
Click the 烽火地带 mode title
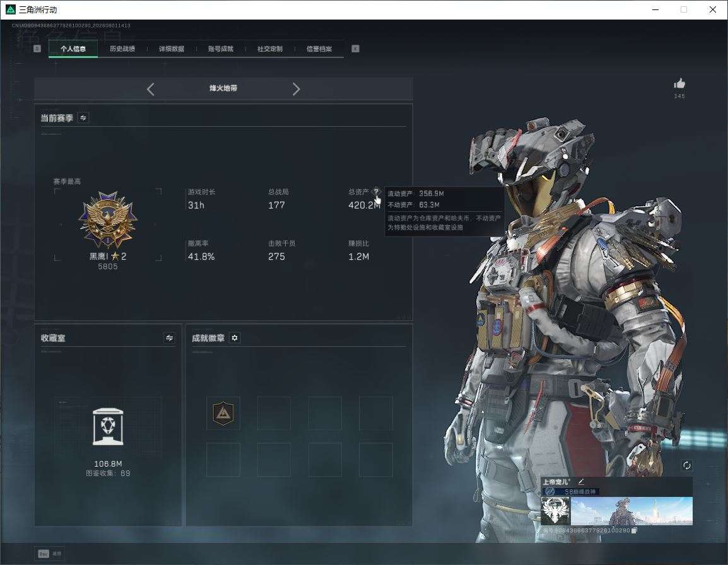tap(223, 88)
